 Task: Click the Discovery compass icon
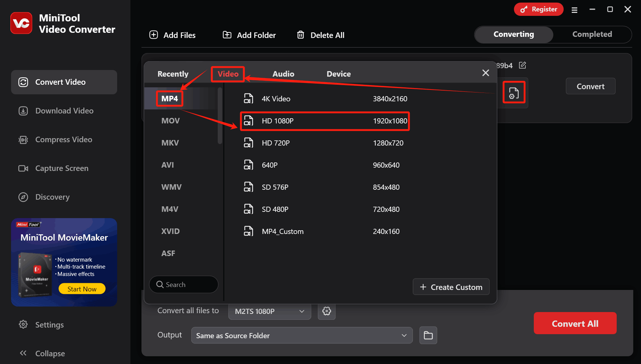tap(23, 197)
